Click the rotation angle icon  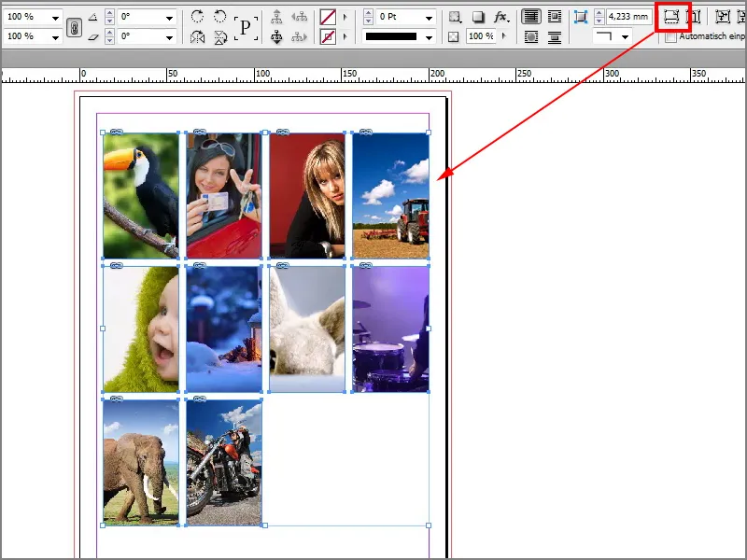pos(93,17)
